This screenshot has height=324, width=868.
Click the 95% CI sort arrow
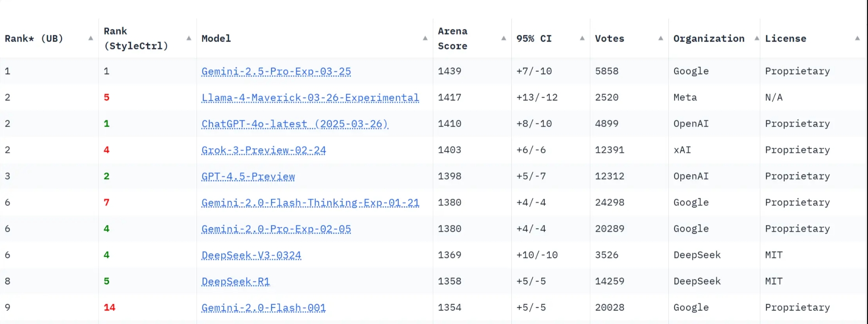(x=582, y=38)
